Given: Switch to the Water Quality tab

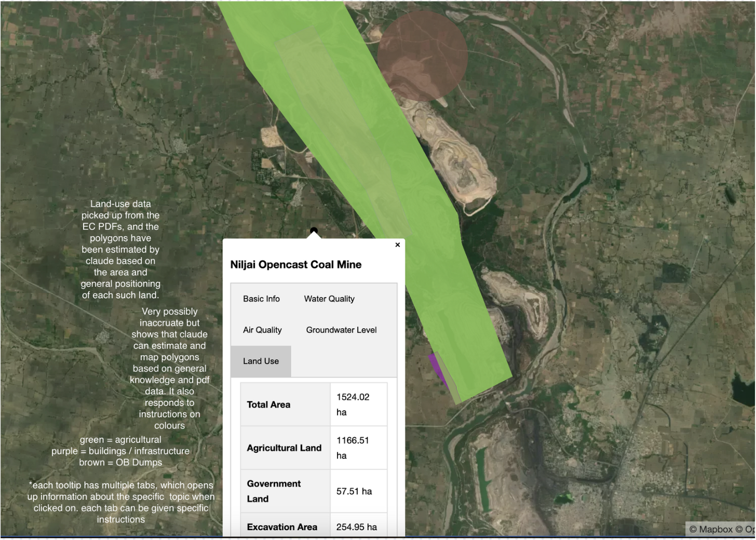Looking at the screenshot, I should coord(329,299).
